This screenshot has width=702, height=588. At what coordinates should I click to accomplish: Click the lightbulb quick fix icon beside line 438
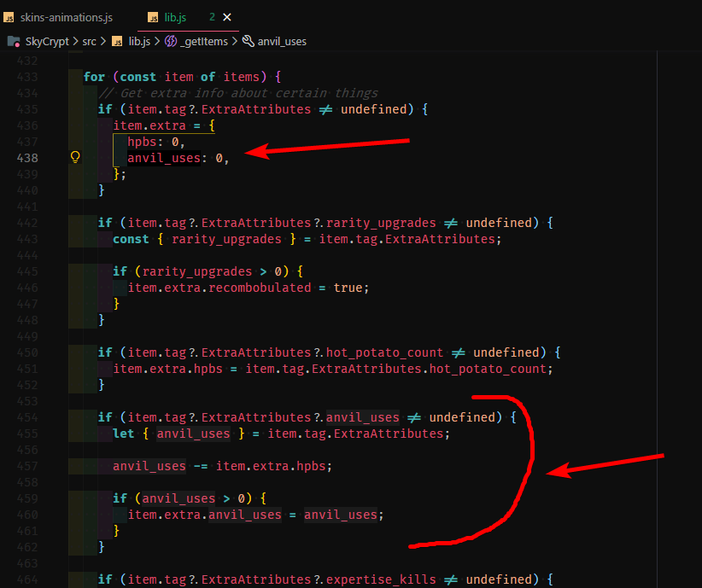pos(74,157)
